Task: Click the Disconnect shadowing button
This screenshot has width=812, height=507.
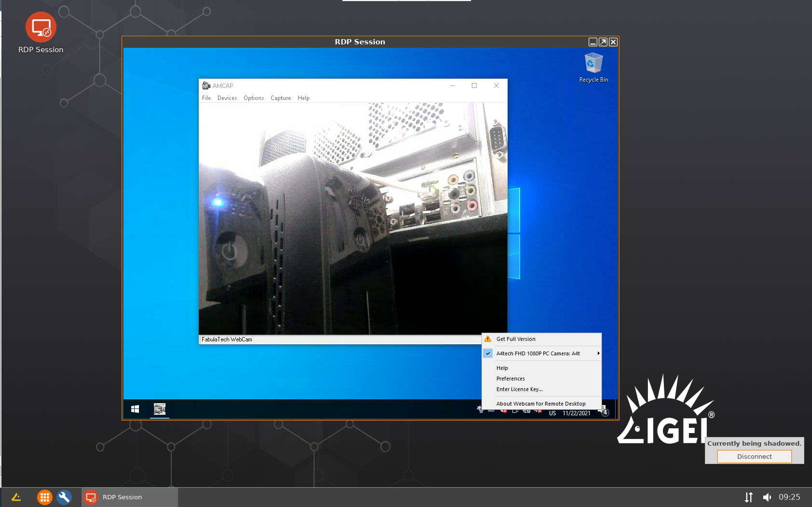Action: pyautogui.click(x=755, y=456)
